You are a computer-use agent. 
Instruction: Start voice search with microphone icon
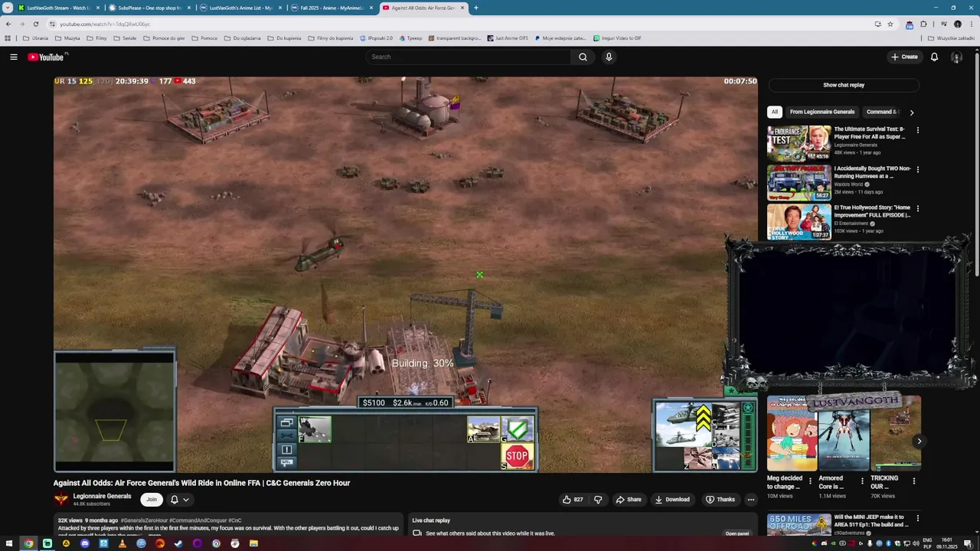609,57
